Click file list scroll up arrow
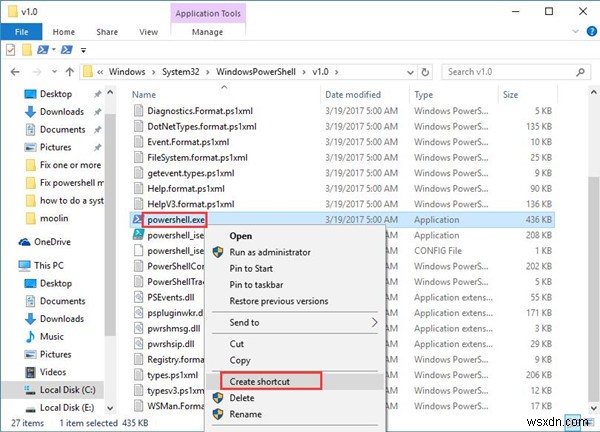This screenshot has width=600, height=432. [593, 92]
